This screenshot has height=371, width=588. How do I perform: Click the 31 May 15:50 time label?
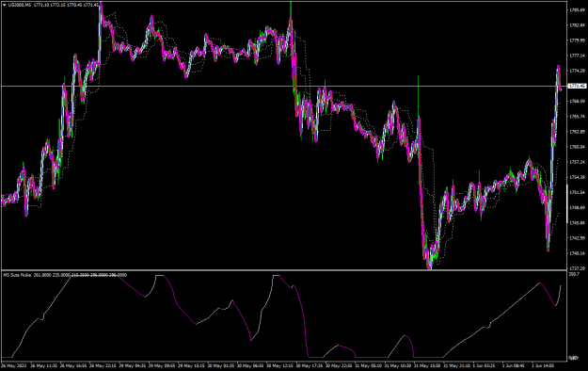click(x=427, y=365)
